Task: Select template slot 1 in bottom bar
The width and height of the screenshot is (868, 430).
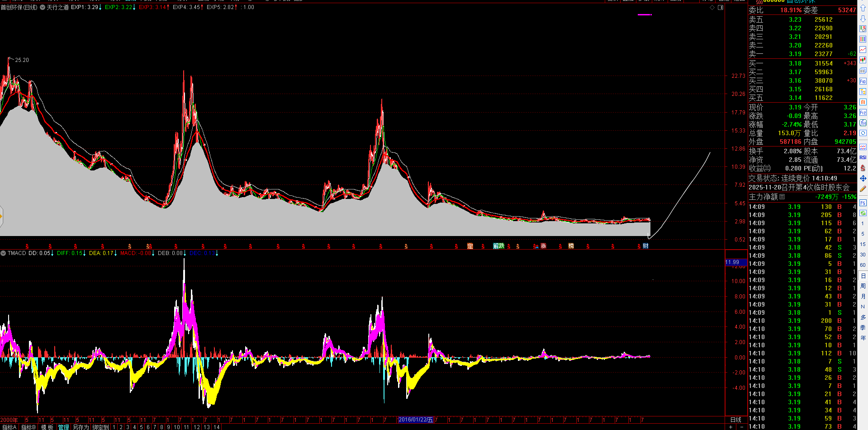Action: (114, 427)
